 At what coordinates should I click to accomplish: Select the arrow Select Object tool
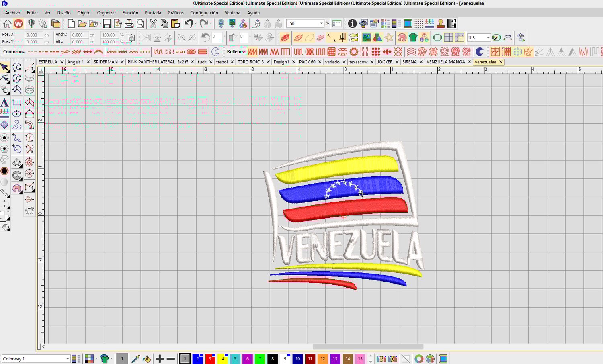click(4, 67)
